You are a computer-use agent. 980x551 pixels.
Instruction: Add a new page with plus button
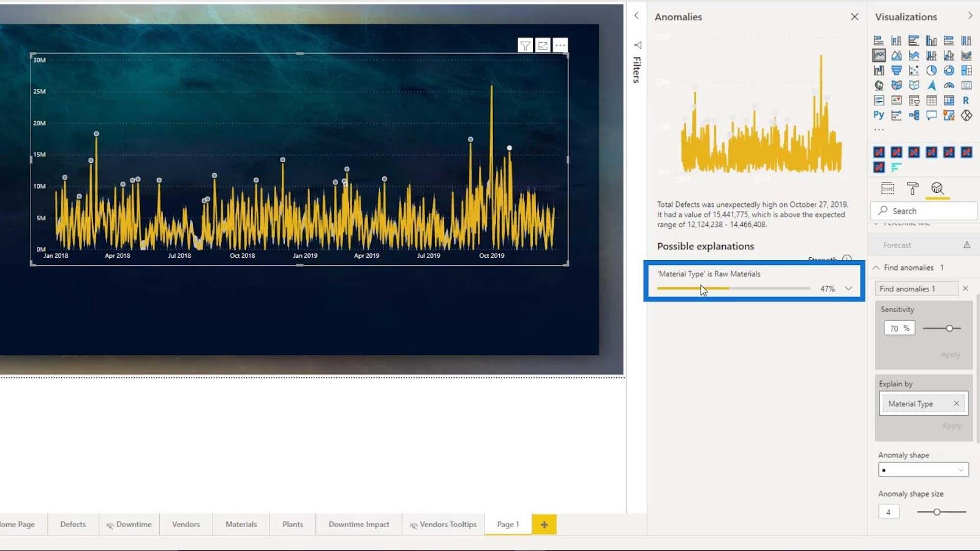tap(544, 524)
